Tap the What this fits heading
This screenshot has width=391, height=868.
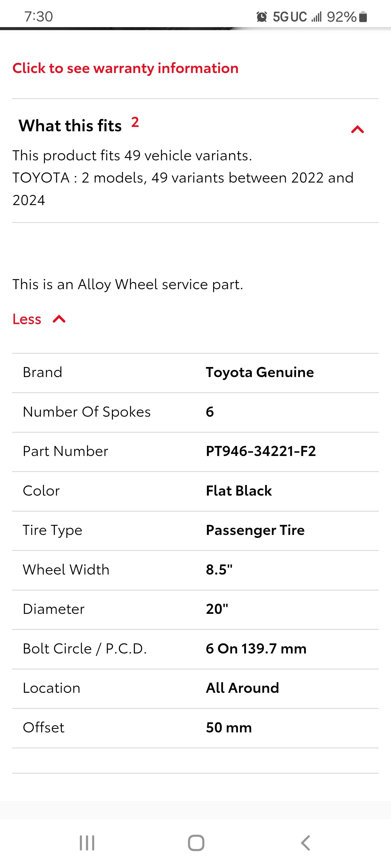coord(70,126)
